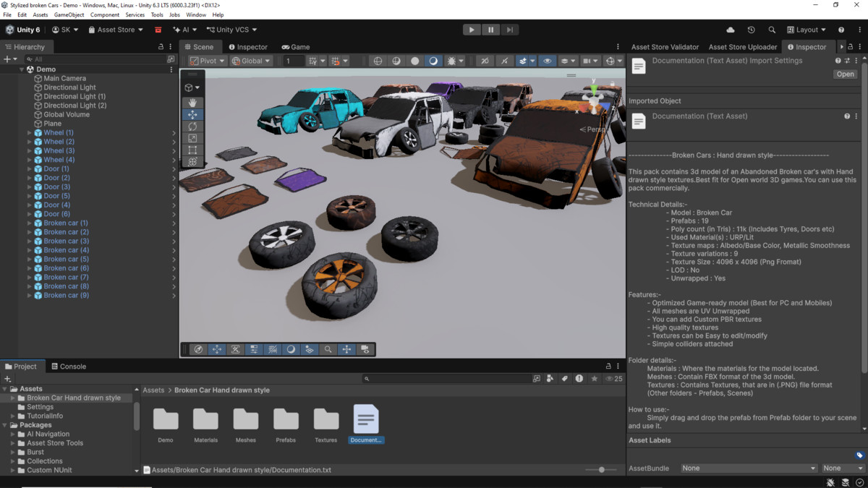
Task: Click the Hierarchy search field
Action: (x=94, y=59)
